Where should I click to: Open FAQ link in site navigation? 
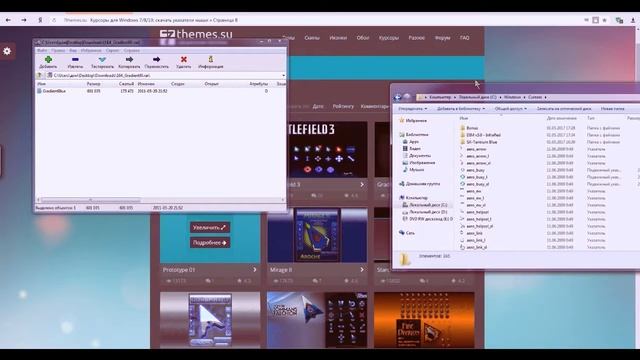click(464, 38)
